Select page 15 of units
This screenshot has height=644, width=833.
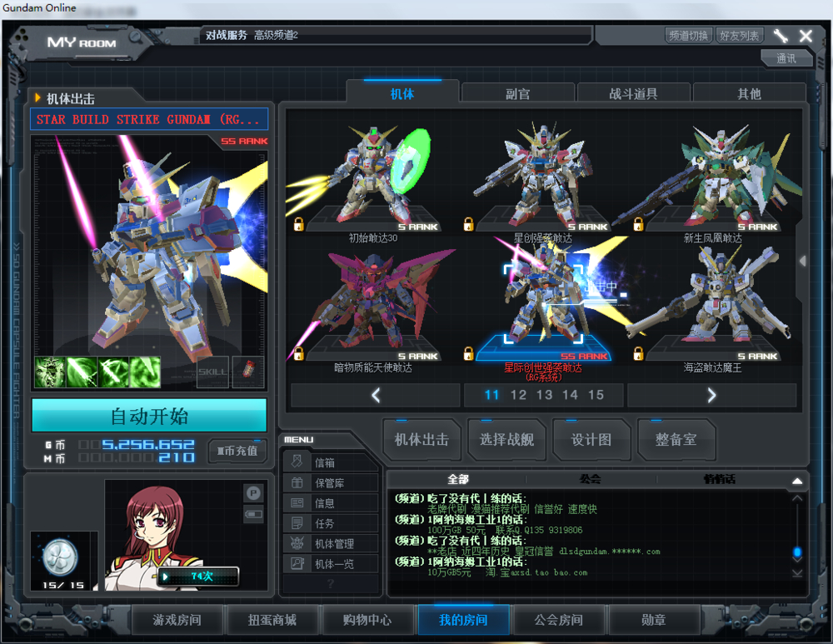(596, 395)
